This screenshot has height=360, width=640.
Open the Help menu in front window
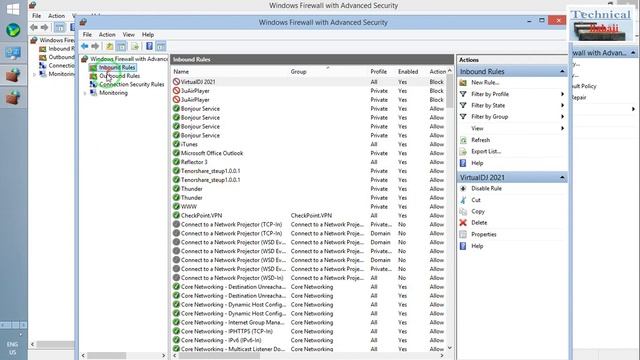(x=148, y=35)
